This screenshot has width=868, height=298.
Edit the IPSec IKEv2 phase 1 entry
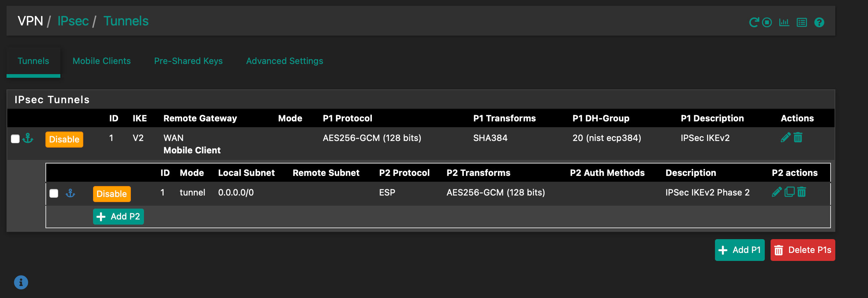785,138
